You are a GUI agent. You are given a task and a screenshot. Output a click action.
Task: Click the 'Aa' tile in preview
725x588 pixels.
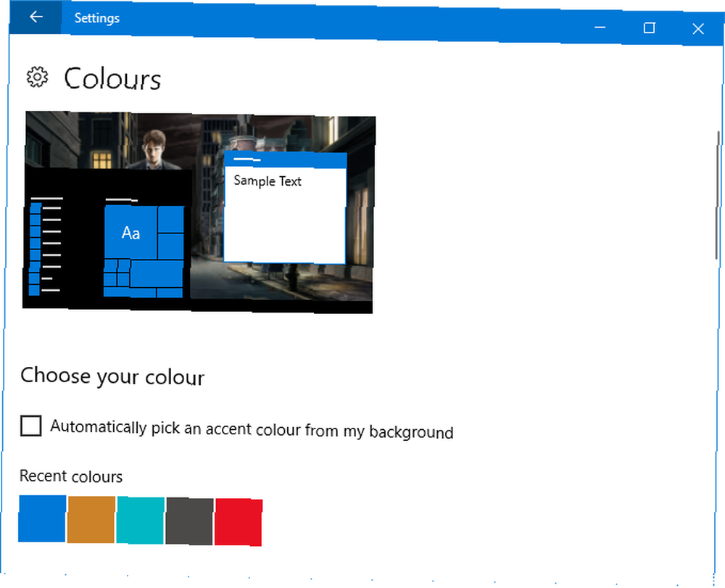pyautogui.click(x=130, y=233)
